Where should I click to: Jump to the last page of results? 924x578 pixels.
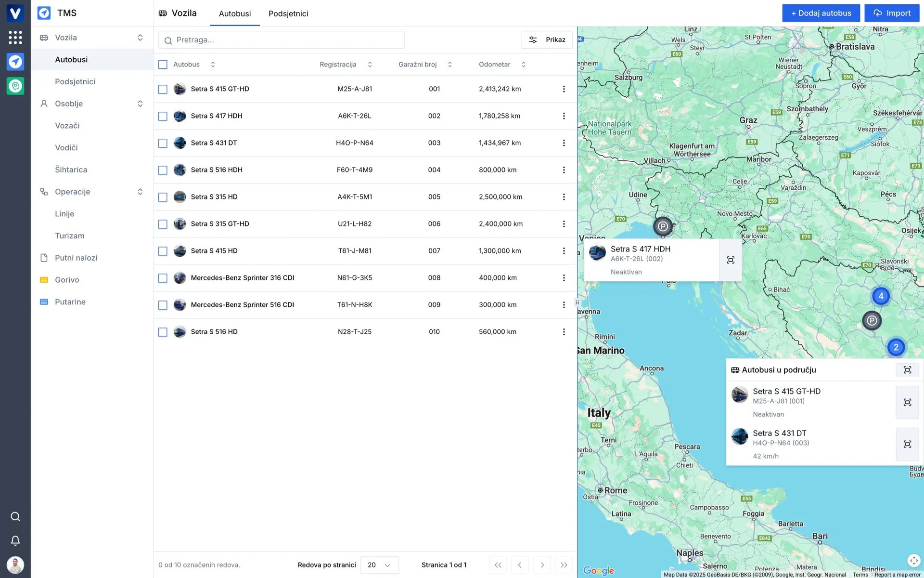tap(564, 565)
